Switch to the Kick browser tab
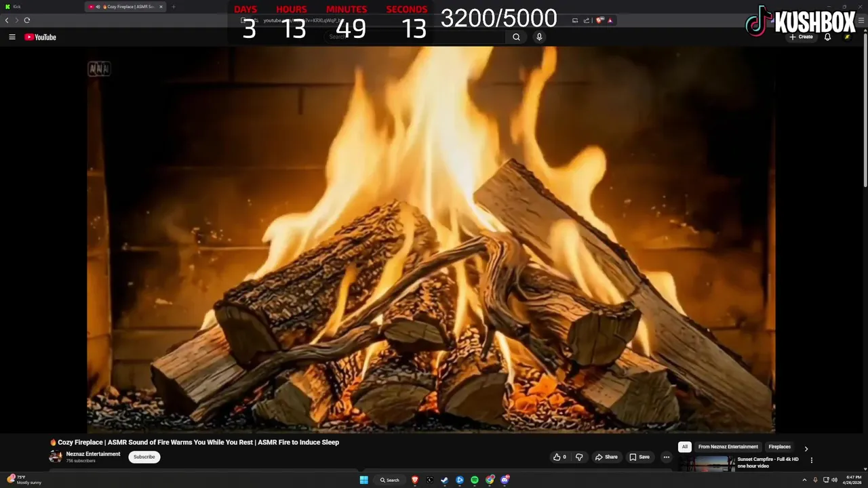Image resolution: width=868 pixels, height=488 pixels. (41, 7)
